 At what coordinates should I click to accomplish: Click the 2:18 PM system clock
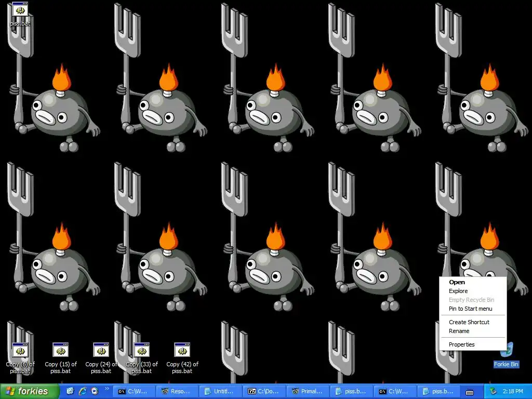coord(513,392)
